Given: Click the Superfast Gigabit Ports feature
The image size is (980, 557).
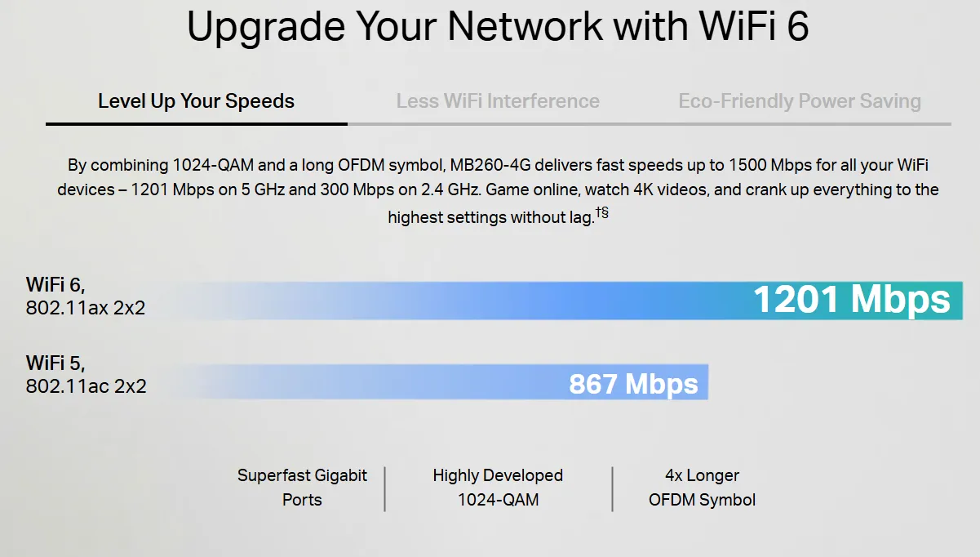Looking at the screenshot, I should click(302, 488).
